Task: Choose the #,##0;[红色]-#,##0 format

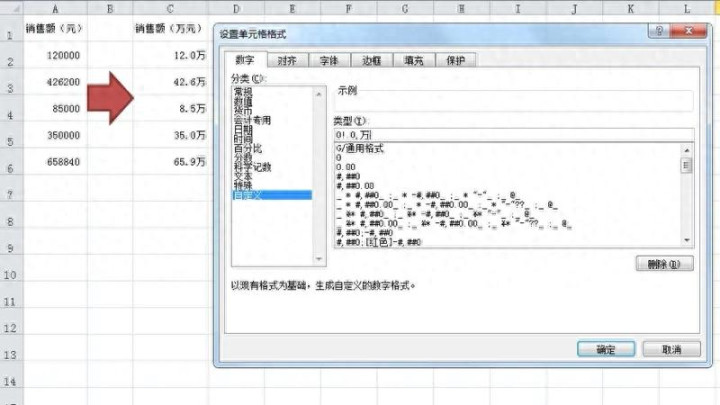Action: 508,242
